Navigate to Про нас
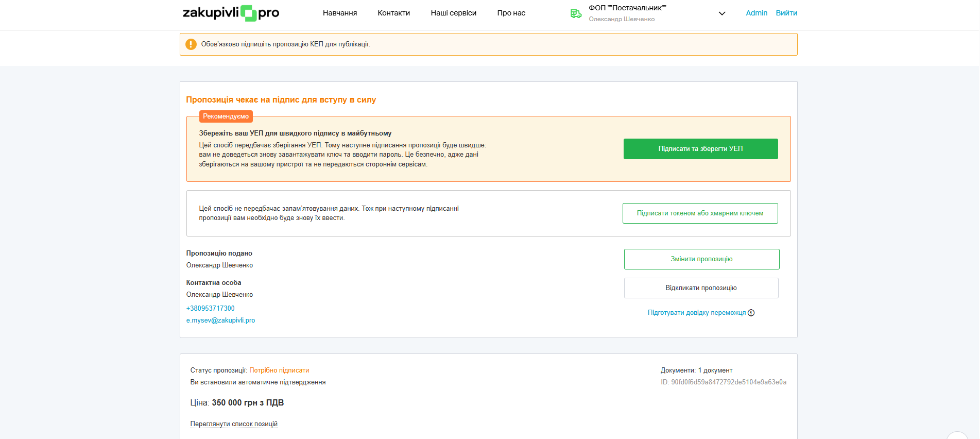 [511, 13]
